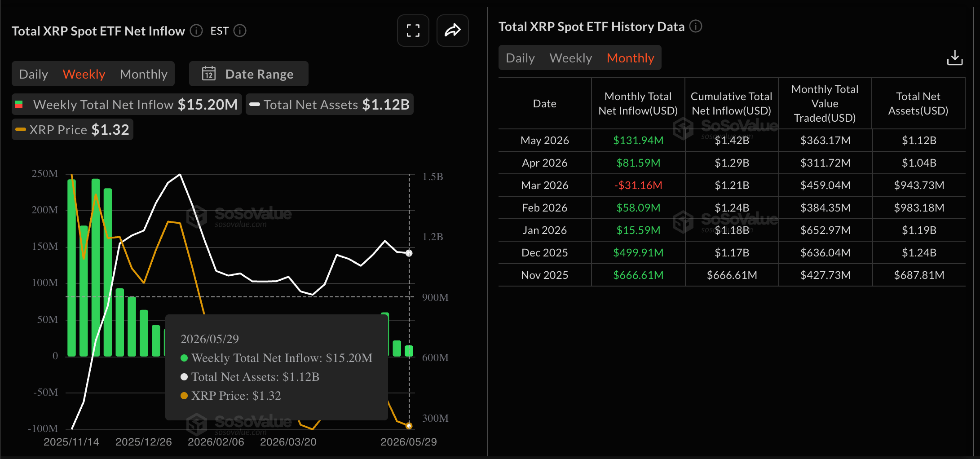980x459 pixels.
Task: Click the $81.59M inflow value
Action: [638, 163]
